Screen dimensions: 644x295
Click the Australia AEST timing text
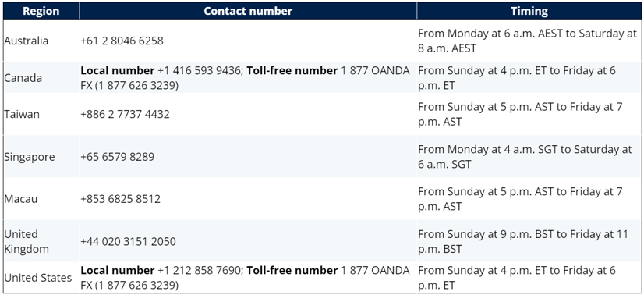tap(527, 41)
